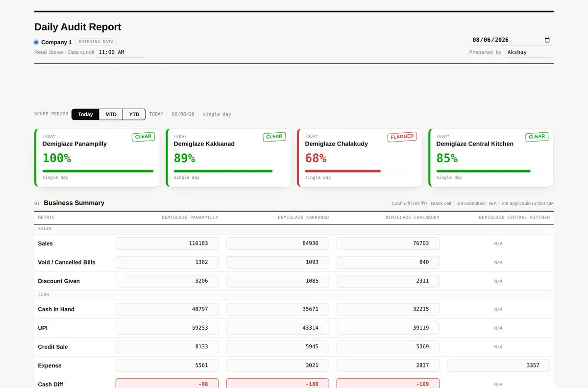
Task: Edit Kakkanad Cash in Hand 35671
Action: click(277, 309)
